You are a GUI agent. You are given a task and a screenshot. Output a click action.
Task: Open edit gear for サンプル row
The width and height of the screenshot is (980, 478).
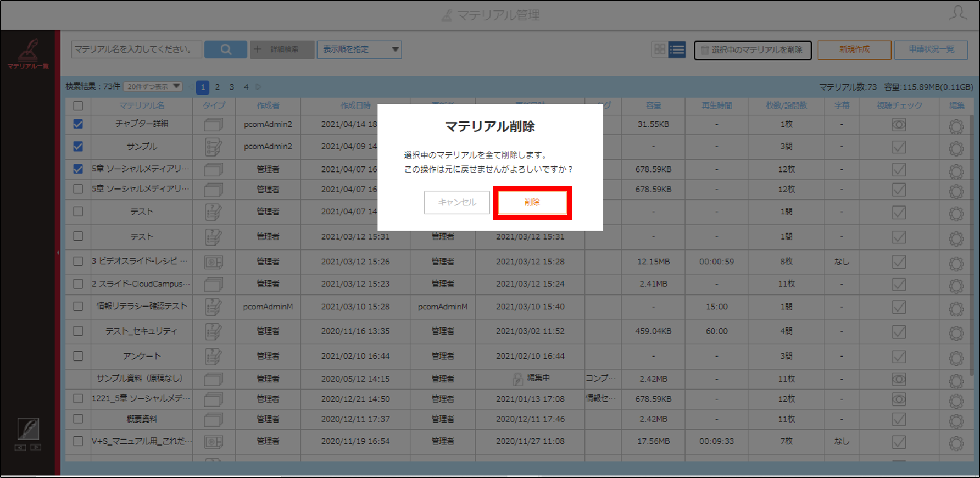(x=956, y=149)
